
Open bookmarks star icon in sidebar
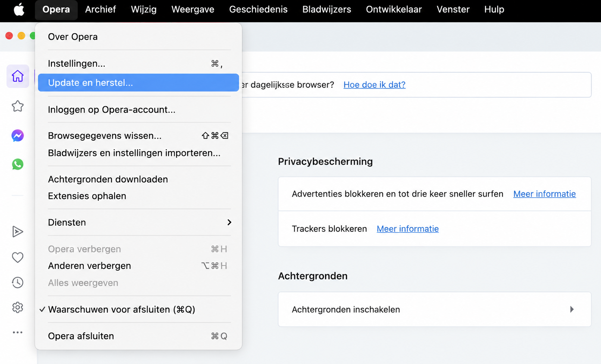[18, 106]
